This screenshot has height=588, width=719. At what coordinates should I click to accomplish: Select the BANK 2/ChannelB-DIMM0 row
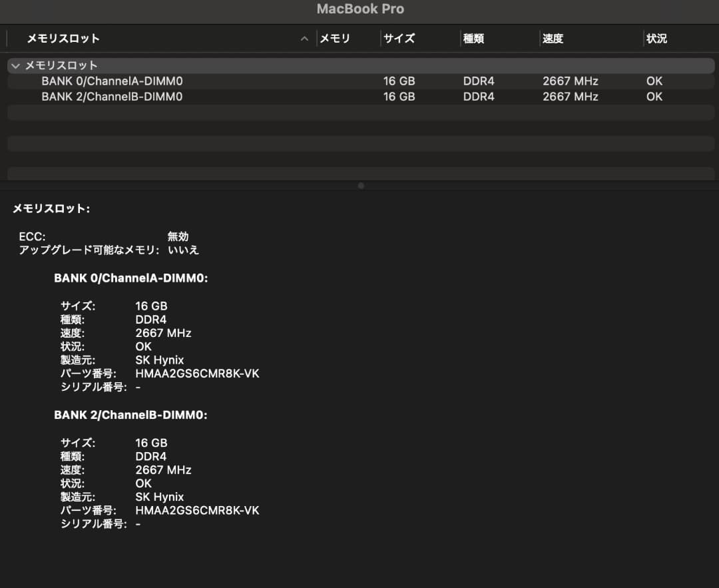point(361,97)
